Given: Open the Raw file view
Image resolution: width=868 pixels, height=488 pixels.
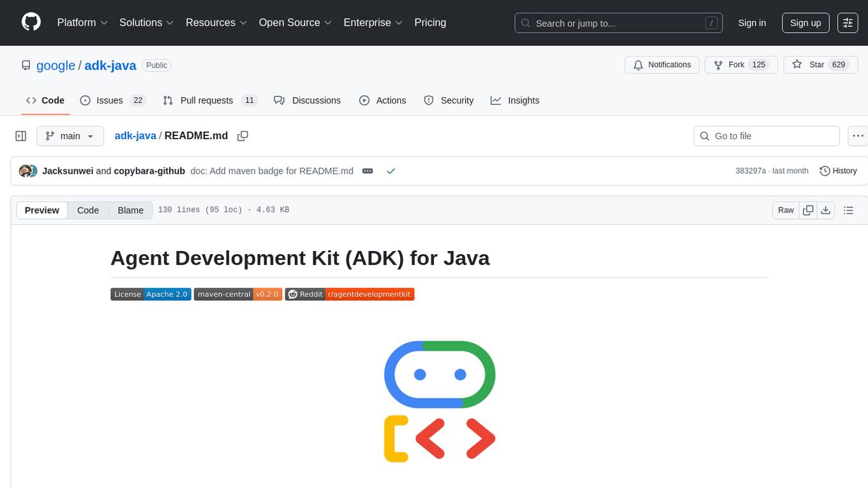Looking at the screenshot, I should pos(786,210).
